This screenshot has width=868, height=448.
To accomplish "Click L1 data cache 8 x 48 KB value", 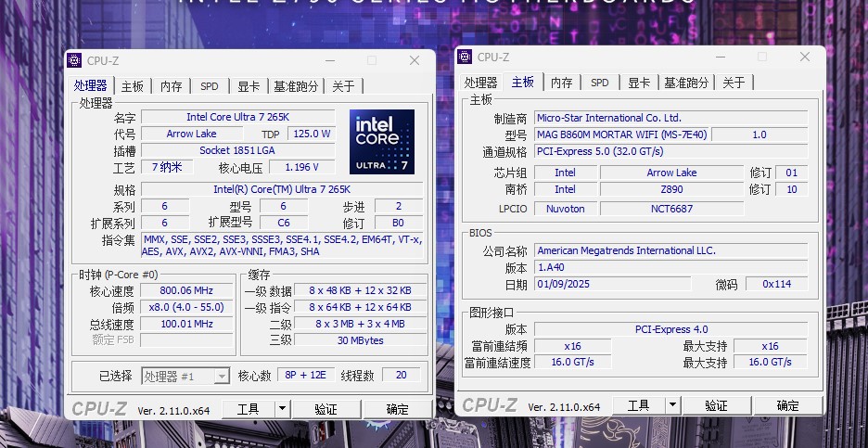I will pos(361,290).
